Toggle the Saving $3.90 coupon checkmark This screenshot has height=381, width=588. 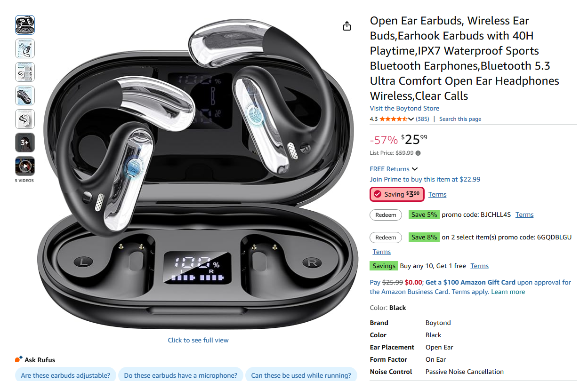tap(378, 194)
